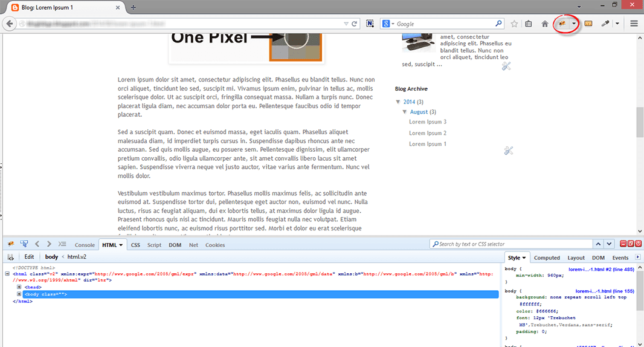Select the ColorZilla eyedropper icon
Viewport: 644px width, 347px height.
(605, 24)
